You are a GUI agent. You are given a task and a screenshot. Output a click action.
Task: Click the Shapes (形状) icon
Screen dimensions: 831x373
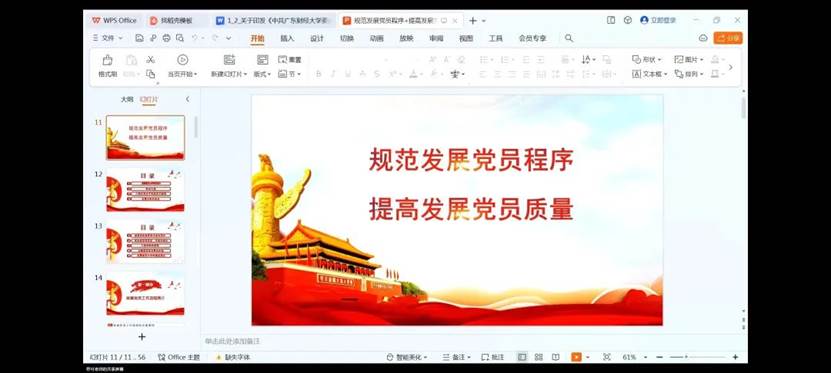pos(637,59)
